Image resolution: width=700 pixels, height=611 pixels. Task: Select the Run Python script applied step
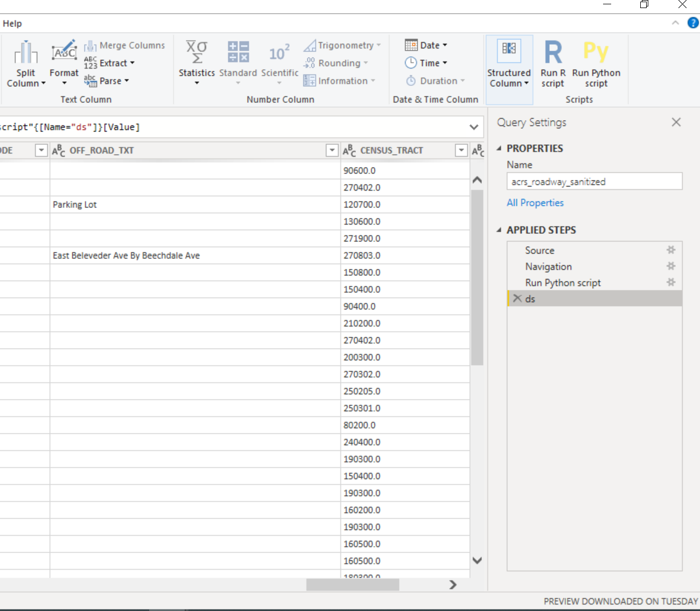coord(594,282)
